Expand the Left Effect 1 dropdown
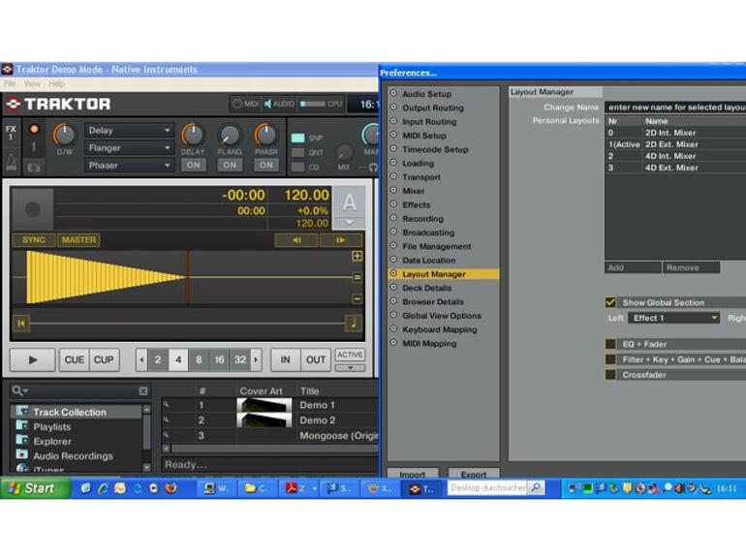 pyautogui.click(x=675, y=318)
